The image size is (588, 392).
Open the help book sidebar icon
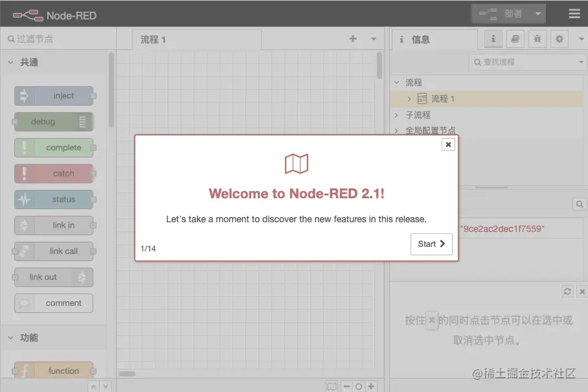tap(515, 39)
